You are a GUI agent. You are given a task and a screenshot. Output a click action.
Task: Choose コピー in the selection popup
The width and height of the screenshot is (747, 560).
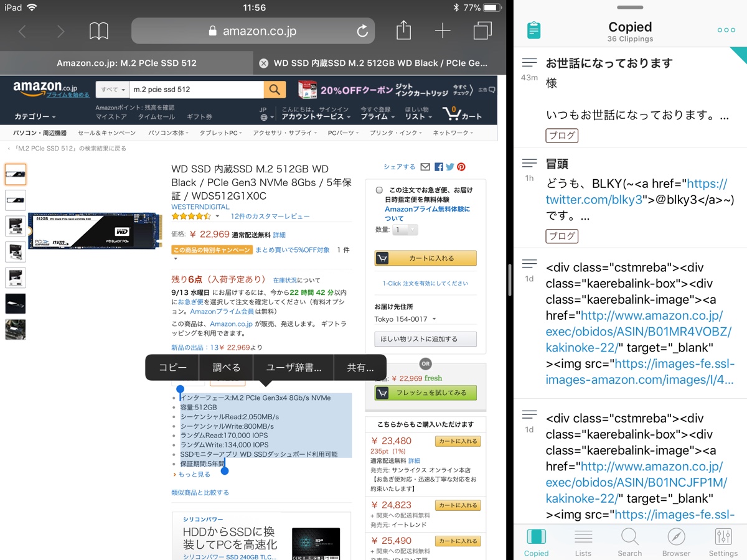pos(172,368)
